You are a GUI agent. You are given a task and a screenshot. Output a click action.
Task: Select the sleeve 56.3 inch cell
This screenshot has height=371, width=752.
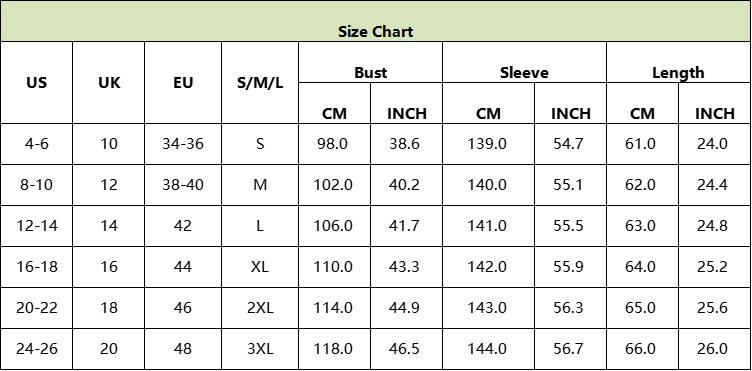coord(570,308)
